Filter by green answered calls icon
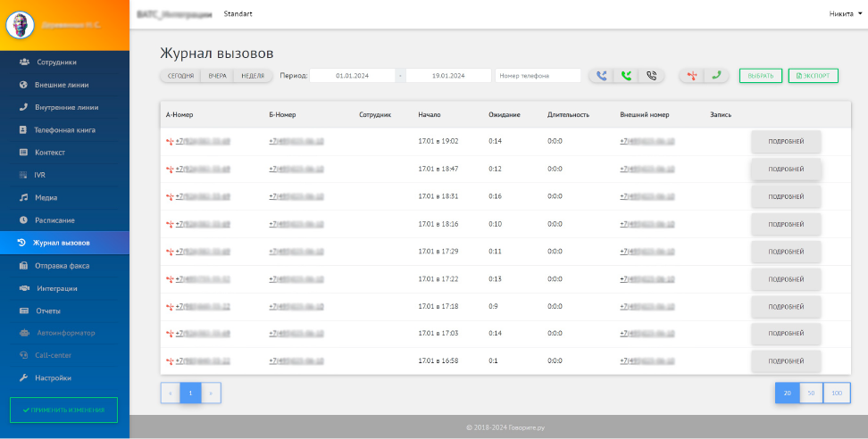The image size is (868, 439). click(716, 76)
